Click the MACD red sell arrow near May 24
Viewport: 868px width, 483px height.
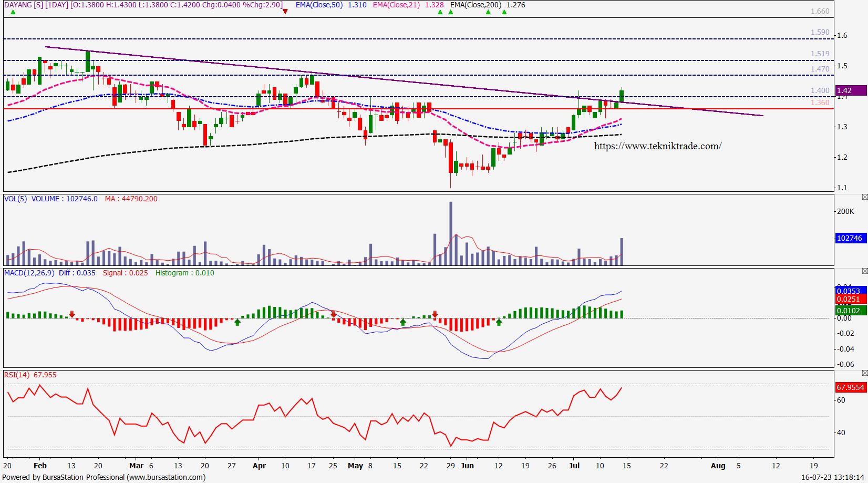pyautogui.click(x=435, y=314)
